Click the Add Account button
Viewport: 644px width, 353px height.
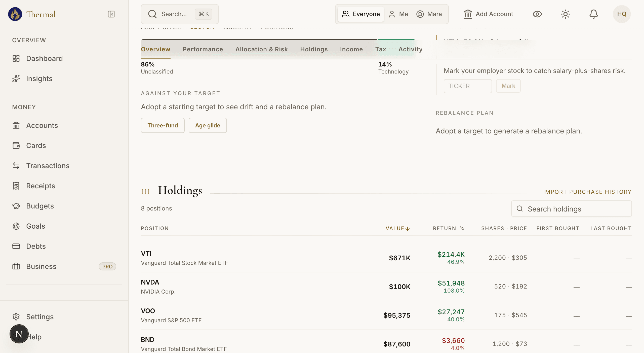[x=488, y=14]
